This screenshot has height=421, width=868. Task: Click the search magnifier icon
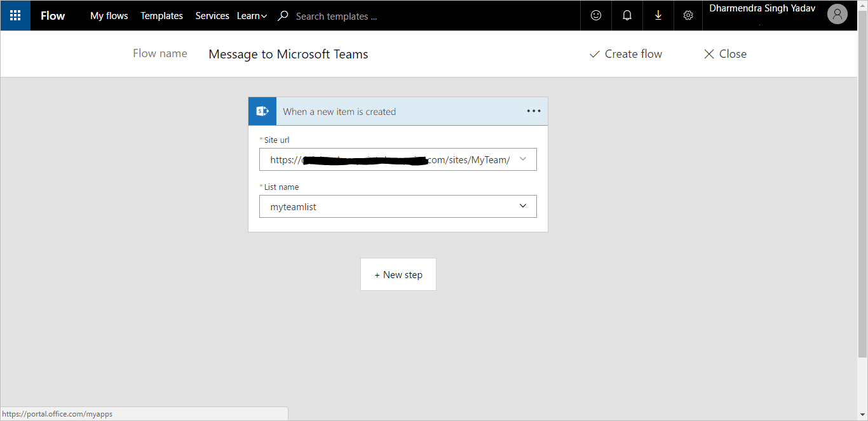coord(283,15)
